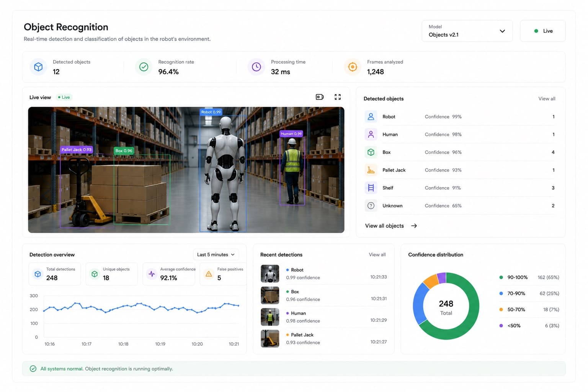Click View all in Detected objects panel

[547, 99]
